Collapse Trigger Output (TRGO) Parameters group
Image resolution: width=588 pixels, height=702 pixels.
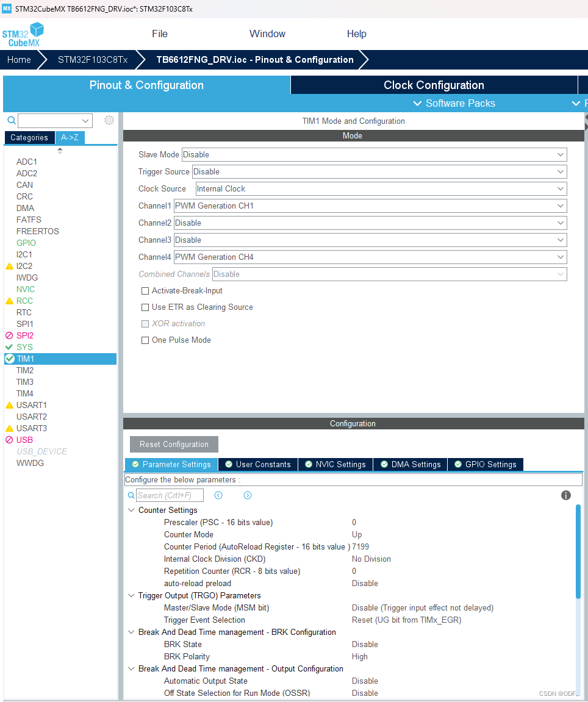pos(131,595)
